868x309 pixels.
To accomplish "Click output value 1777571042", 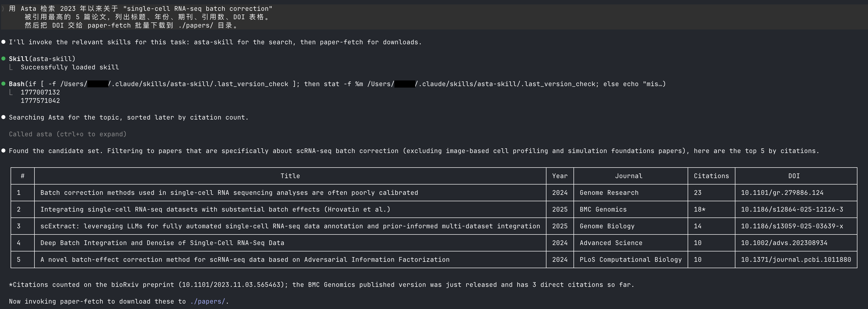I will point(40,100).
